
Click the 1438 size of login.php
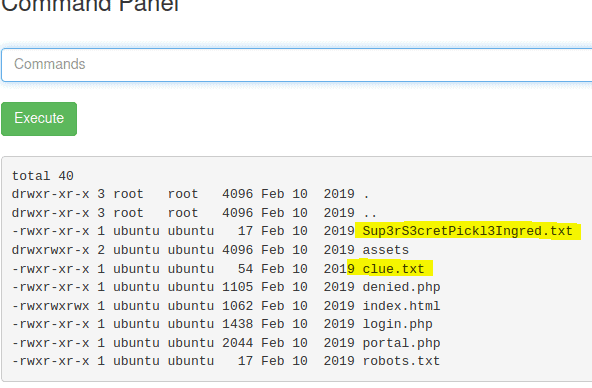237,324
